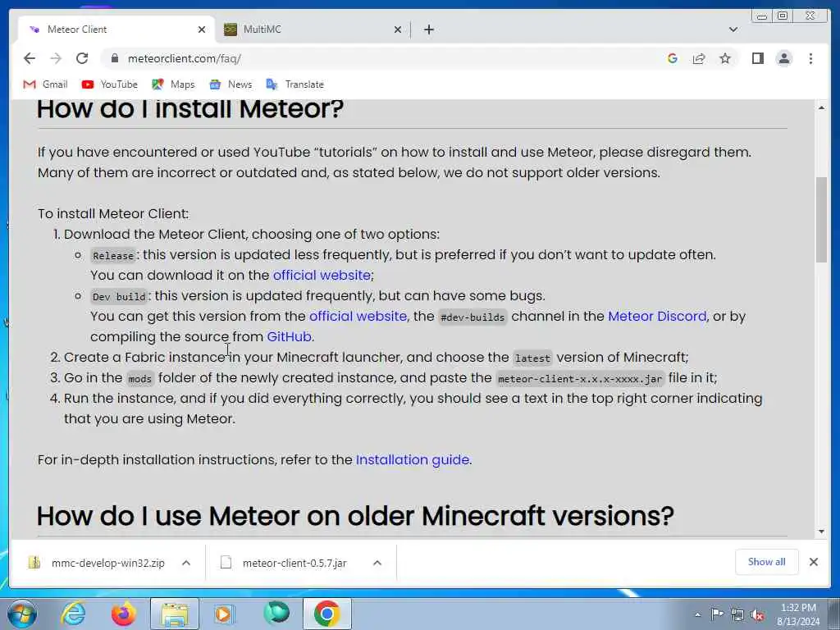Click the vertical scrollbar thumb
Viewport: 840px width, 630px height.
click(821, 220)
